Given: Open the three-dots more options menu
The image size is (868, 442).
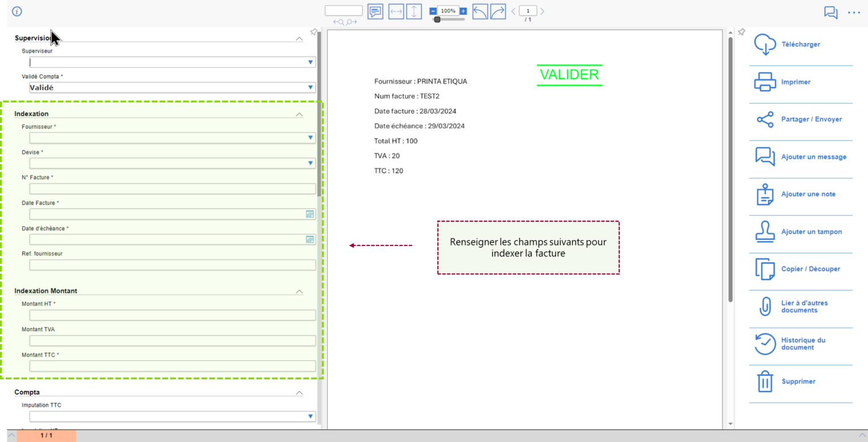Looking at the screenshot, I should tap(853, 12).
